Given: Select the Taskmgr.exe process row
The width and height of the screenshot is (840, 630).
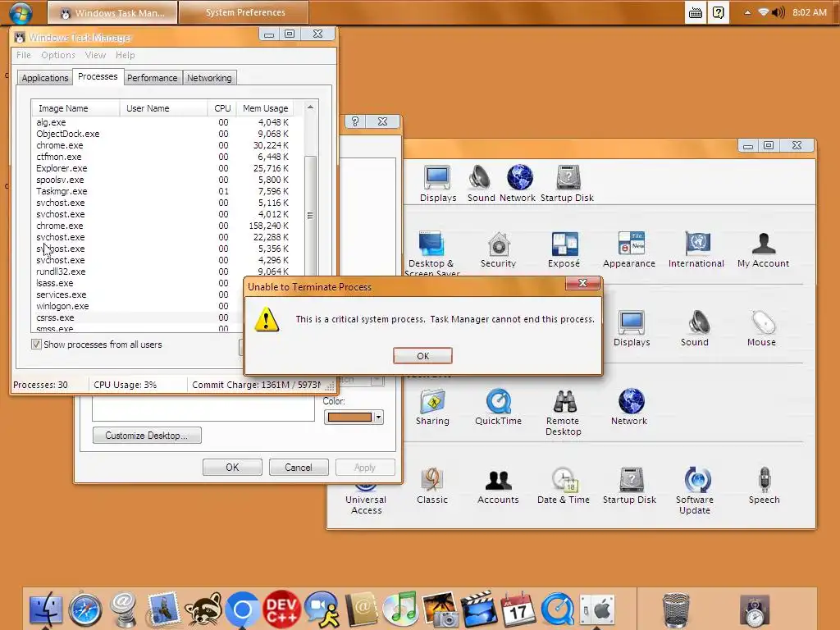Looking at the screenshot, I should pyautogui.click(x=167, y=191).
